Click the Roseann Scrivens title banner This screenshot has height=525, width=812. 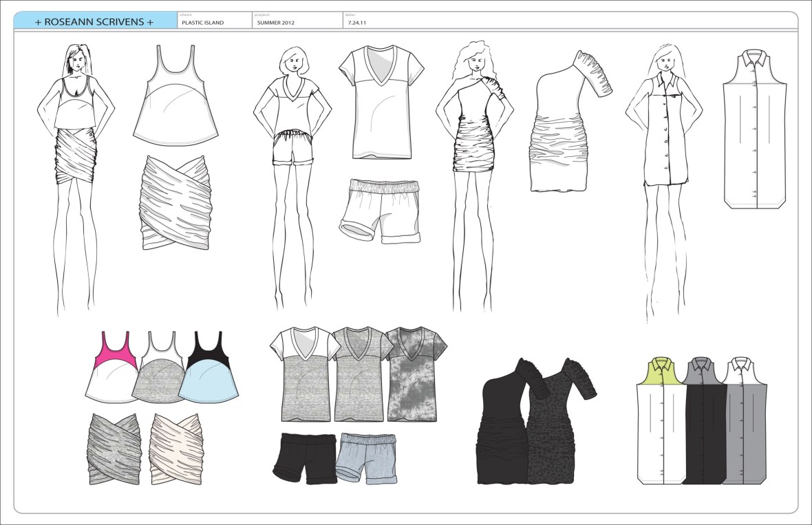(x=94, y=21)
